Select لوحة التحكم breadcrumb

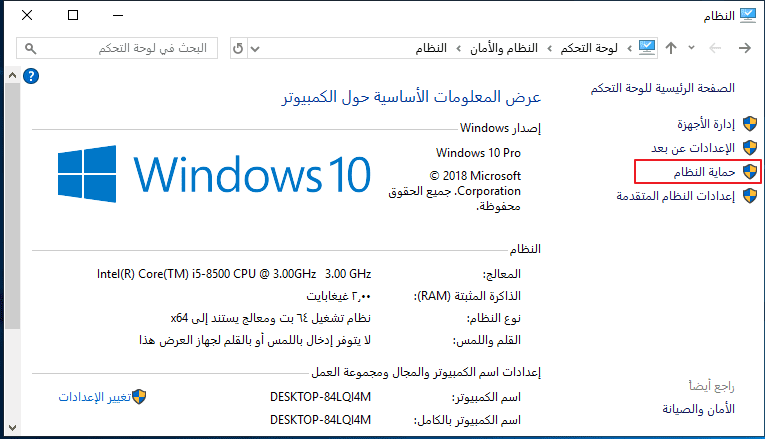coord(589,48)
